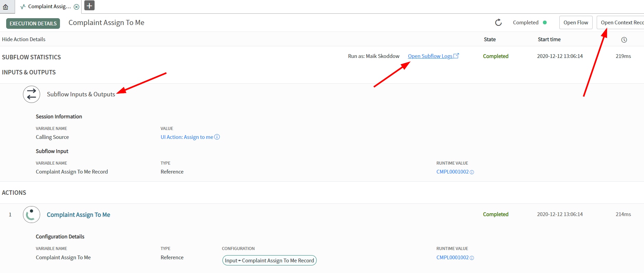The width and height of the screenshot is (644, 273).
Task: Click the 219ms subflow duration
Action: [623, 56]
